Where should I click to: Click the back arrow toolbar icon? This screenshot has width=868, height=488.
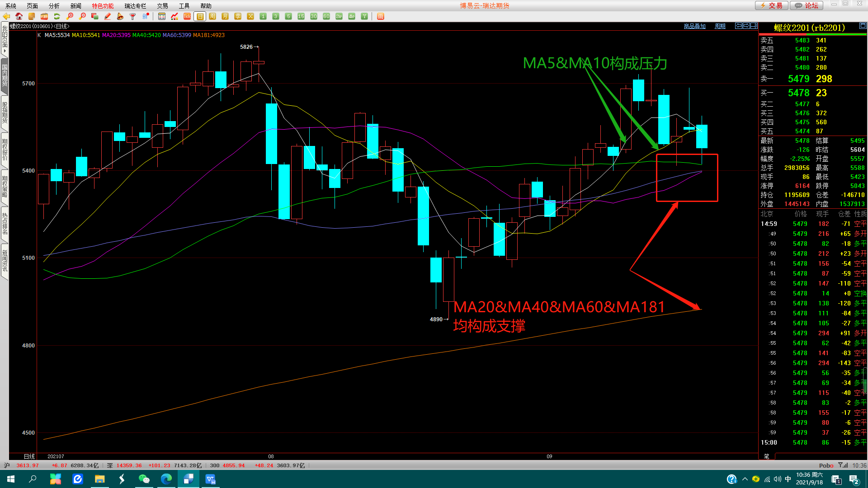[x=6, y=16]
